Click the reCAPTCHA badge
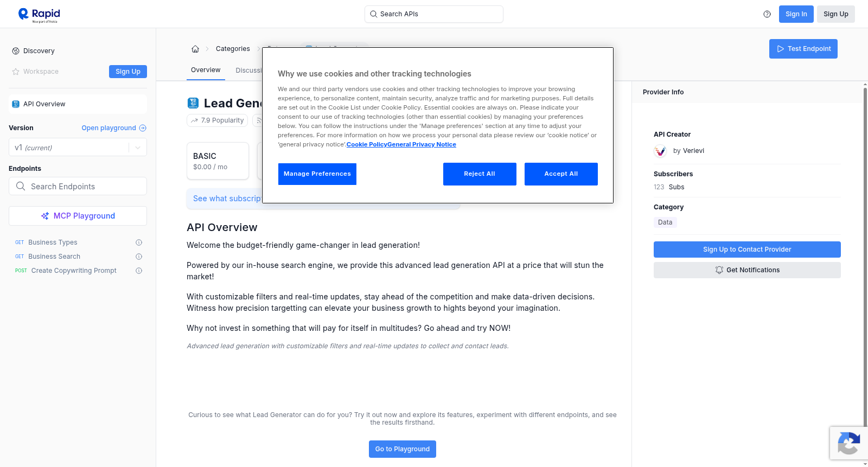 [x=848, y=443]
